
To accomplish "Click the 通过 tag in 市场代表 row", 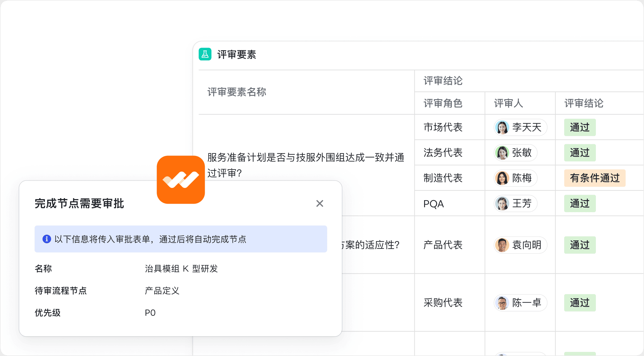I will pyautogui.click(x=580, y=127).
